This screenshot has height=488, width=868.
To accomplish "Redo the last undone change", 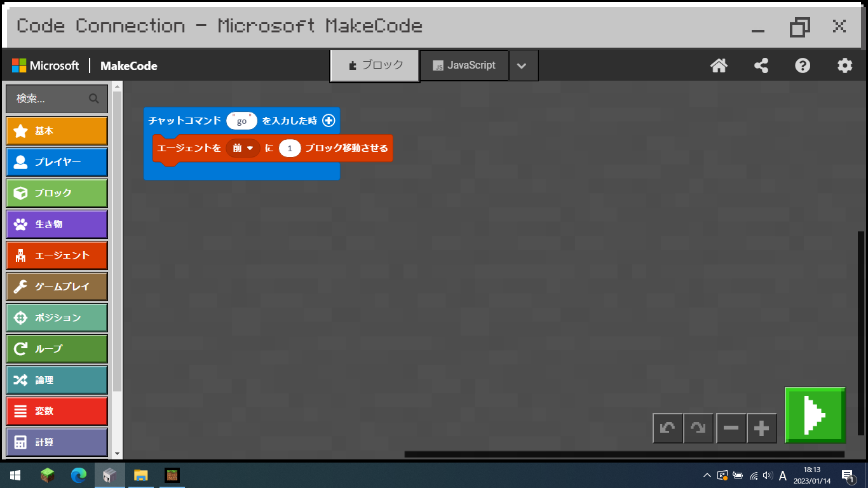I will [x=698, y=428].
